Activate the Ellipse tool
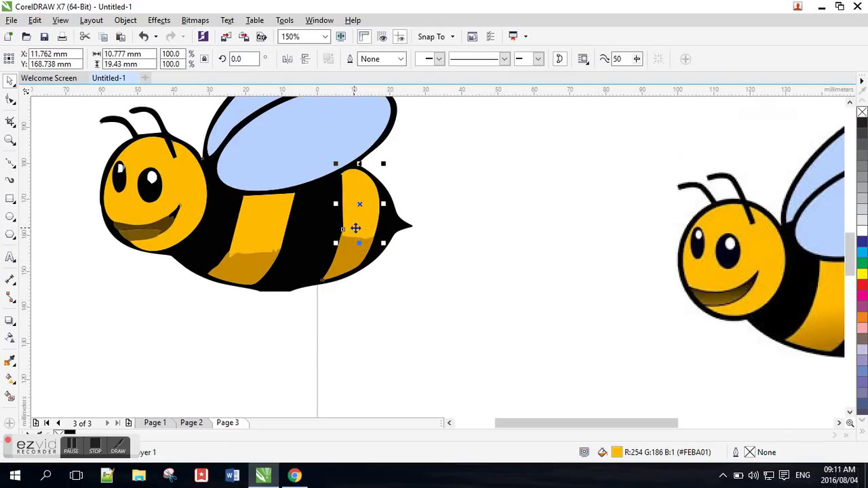 click(10, 217)
